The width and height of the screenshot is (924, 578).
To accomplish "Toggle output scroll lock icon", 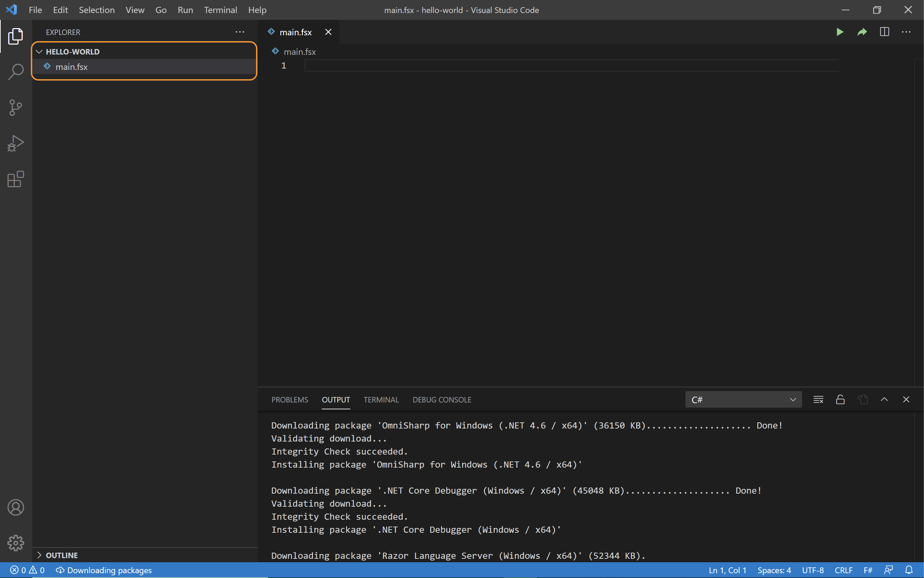I will pos(840,399).
